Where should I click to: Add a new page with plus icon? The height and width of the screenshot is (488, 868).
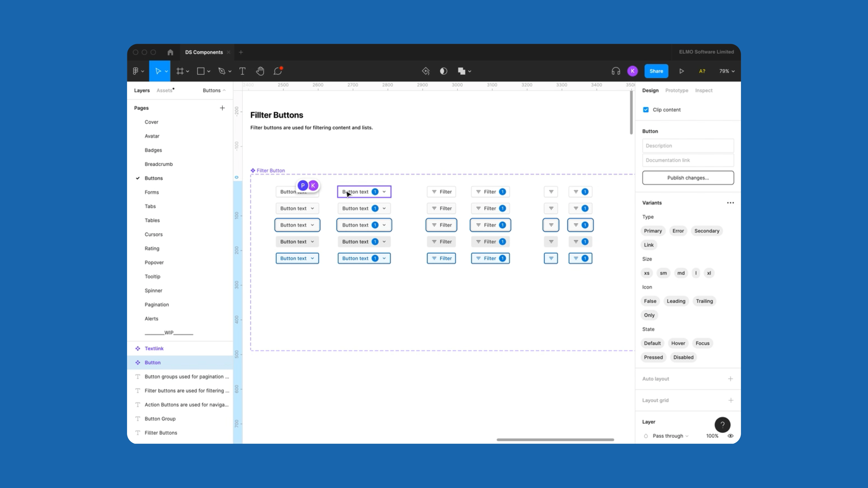coord(222,108)
